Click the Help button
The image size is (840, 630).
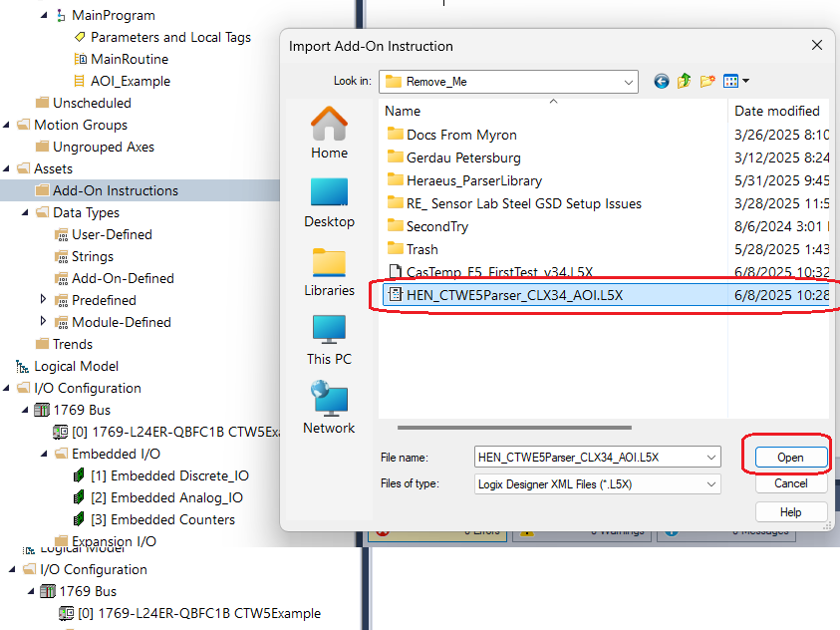point(791,512)
